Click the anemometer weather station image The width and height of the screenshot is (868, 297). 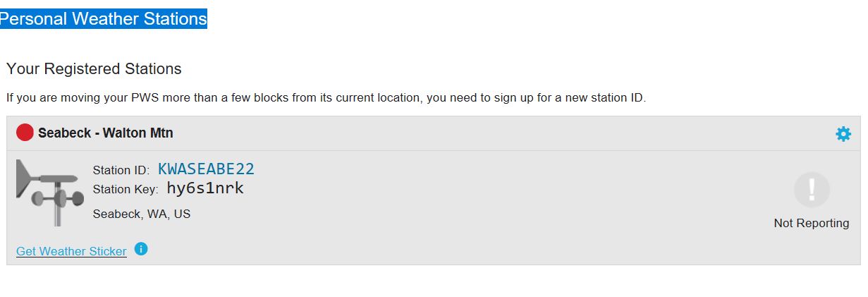[50, 192]
